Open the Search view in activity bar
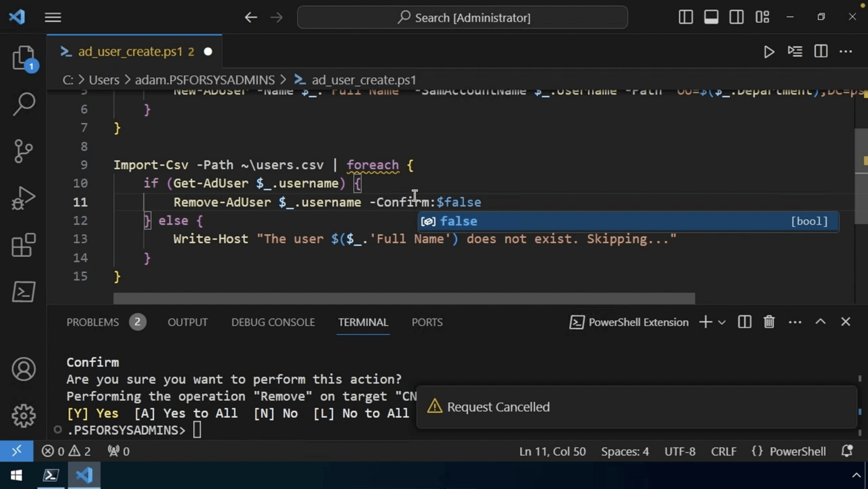The image size is (868, 489). click(24, 104)
